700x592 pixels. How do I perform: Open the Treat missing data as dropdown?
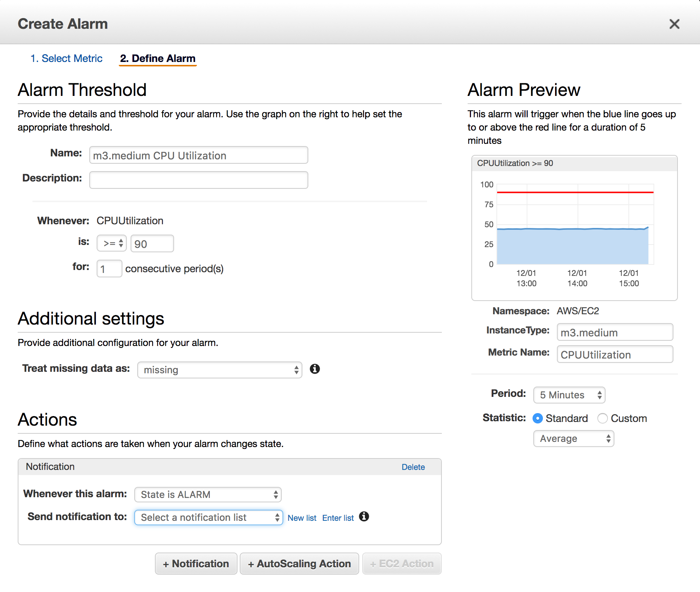click(x=219, y=370)
